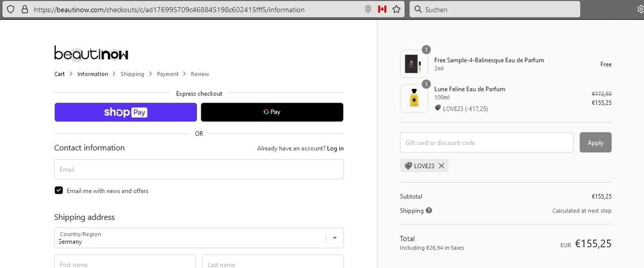Click the total price €155,25
This screenshot has height=268, width=644.
[593, 243]
